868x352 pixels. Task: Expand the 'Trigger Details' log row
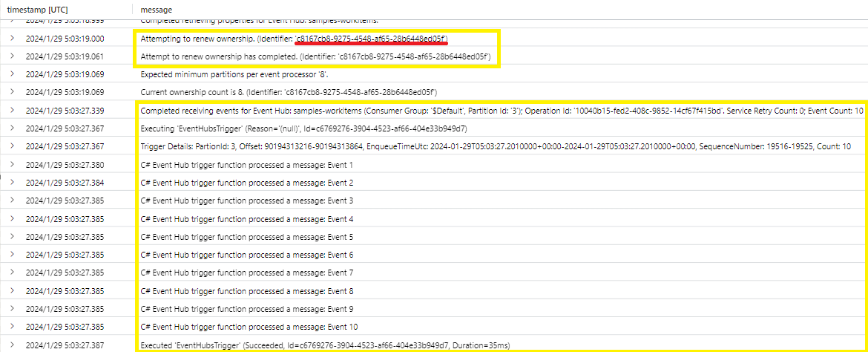[x=12, y=147]
